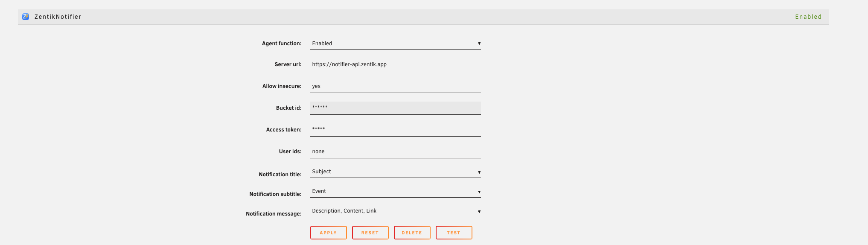868x245 pixels.
Task: Click the Bucket id label
Action: [288, 108]
